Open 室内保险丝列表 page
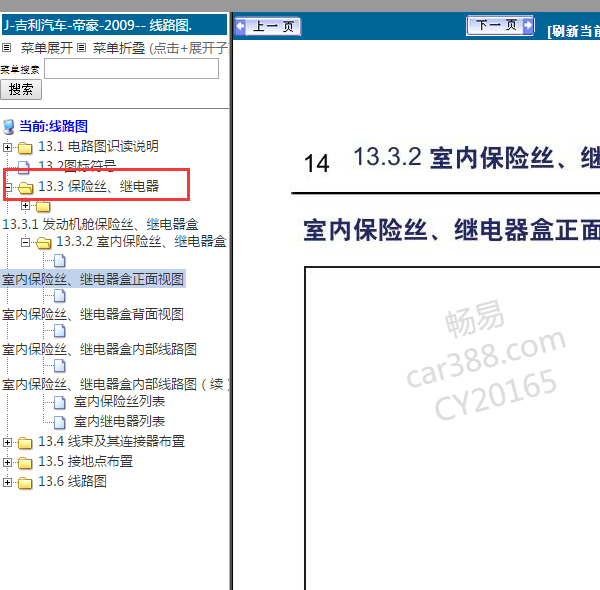The width and height of the screenshot is (600, 590). pos(119,401)
